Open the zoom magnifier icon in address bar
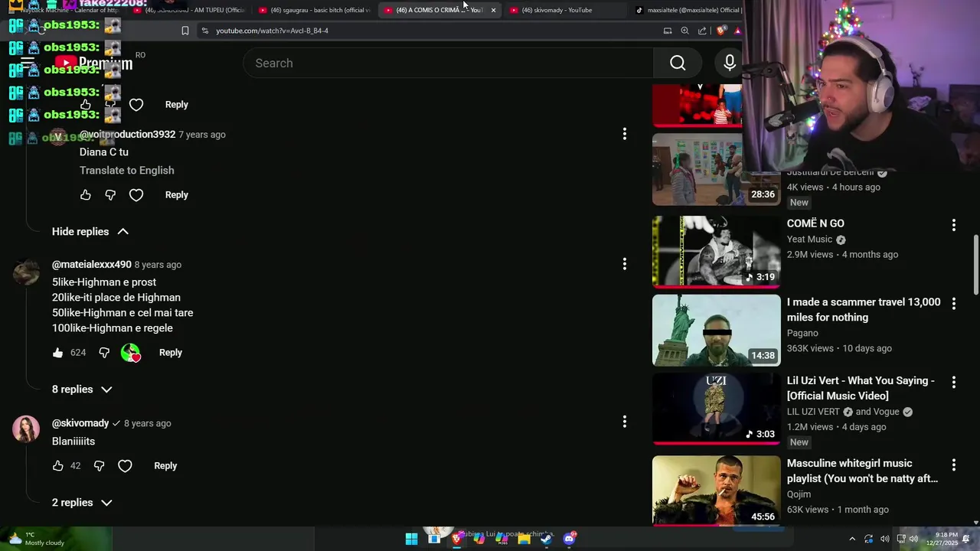This screenshot has width=980, height=551. [x=684, y=31]
